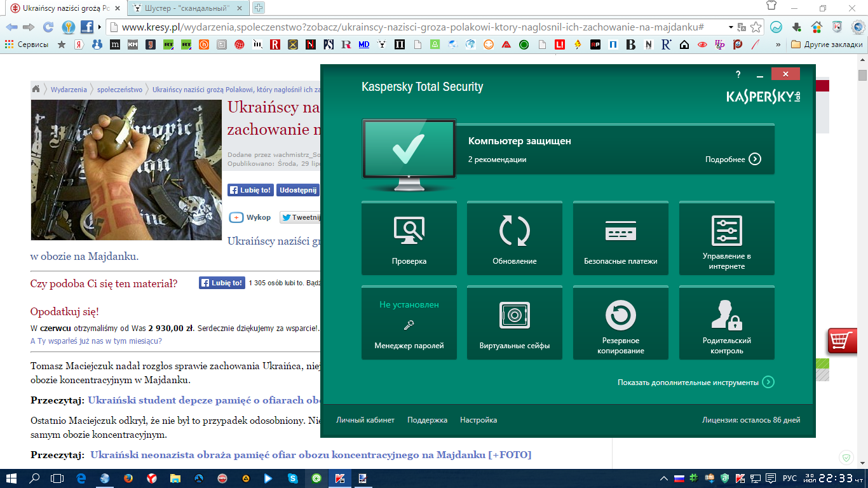Launch Резервное копирование backup tile
The height and width of the screenshot is (488, 868).
[x=620, y=323]
